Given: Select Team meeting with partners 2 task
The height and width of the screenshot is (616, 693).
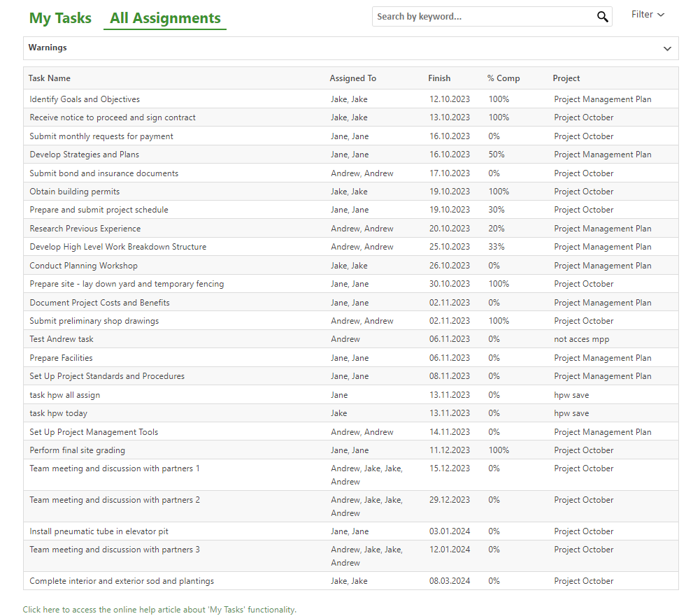Looking at the screenshot, I should [115, 500].
